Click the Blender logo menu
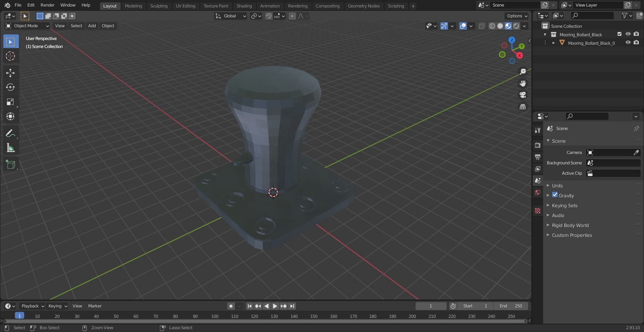 coord(7,5)
